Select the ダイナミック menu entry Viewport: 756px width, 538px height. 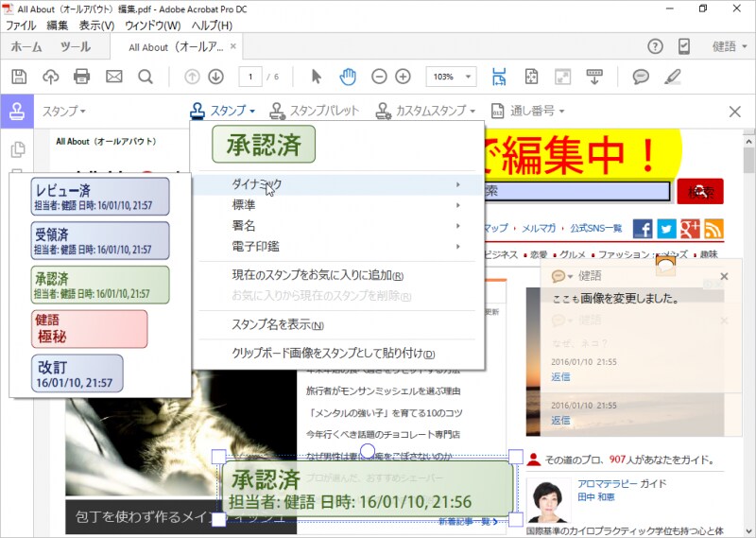coord(337,184)
